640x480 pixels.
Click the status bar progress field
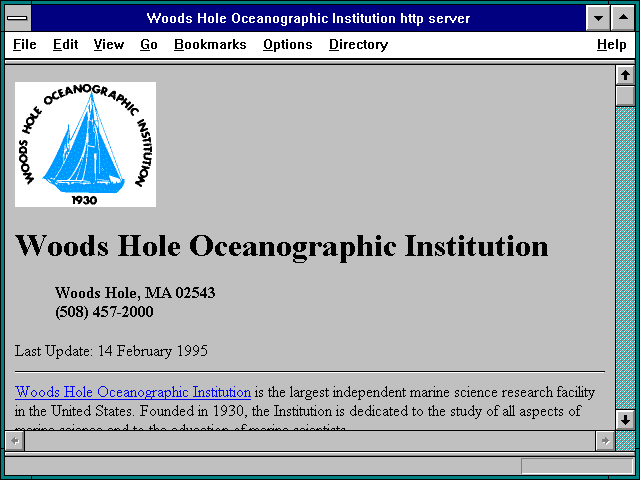[577, 466]
